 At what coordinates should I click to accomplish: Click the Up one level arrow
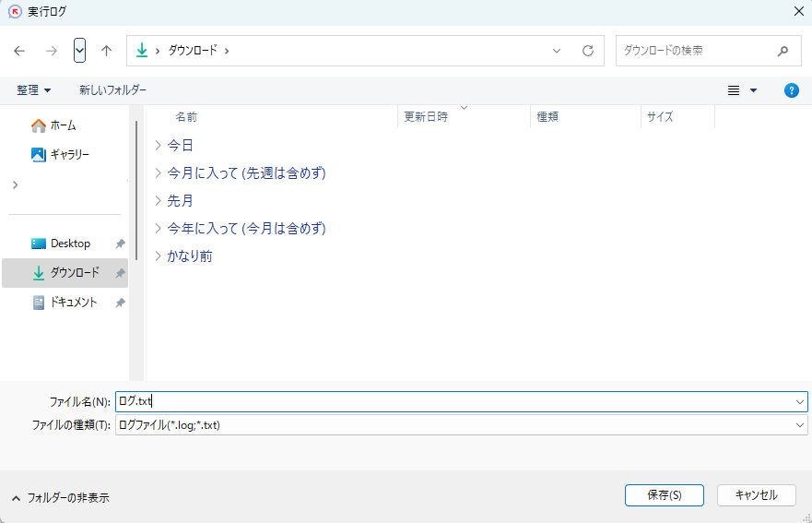pyautogui.click(x=106, y=51)
